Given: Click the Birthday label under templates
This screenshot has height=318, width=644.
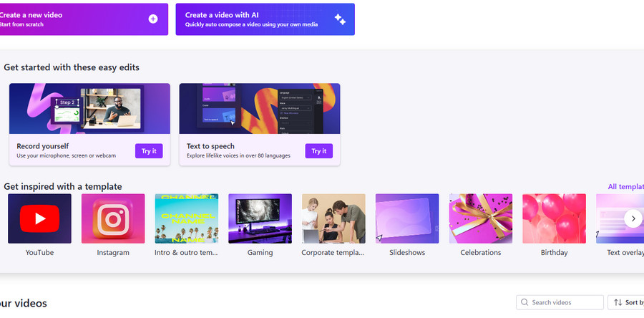Looking at the screenshot, I should point(554,252).
